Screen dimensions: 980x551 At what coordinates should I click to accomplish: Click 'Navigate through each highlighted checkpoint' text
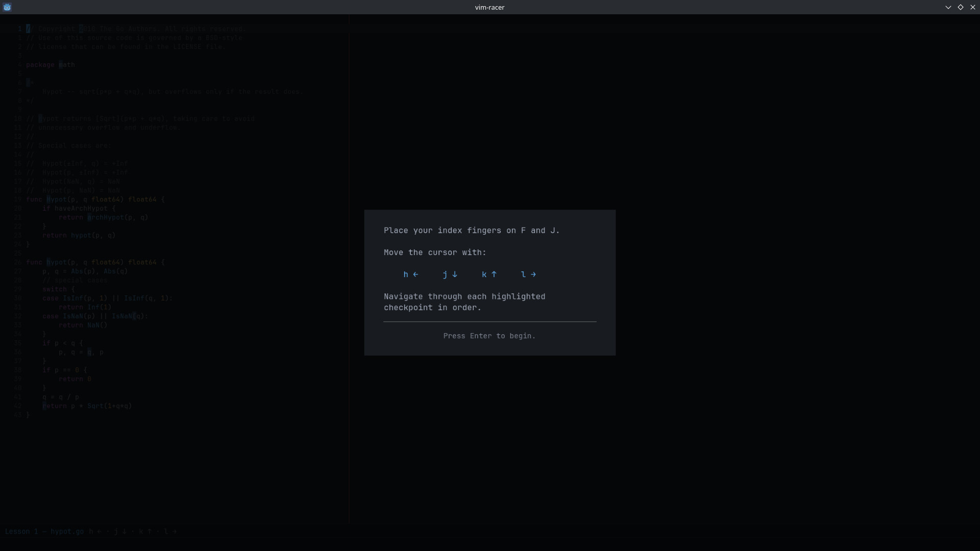click(464, 302)
